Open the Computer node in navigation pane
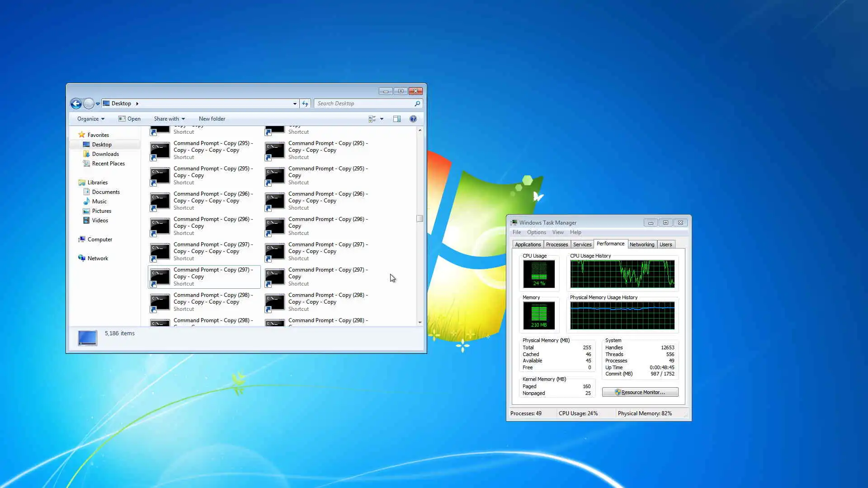Screen dimensions: 868x488 point(99,239)
